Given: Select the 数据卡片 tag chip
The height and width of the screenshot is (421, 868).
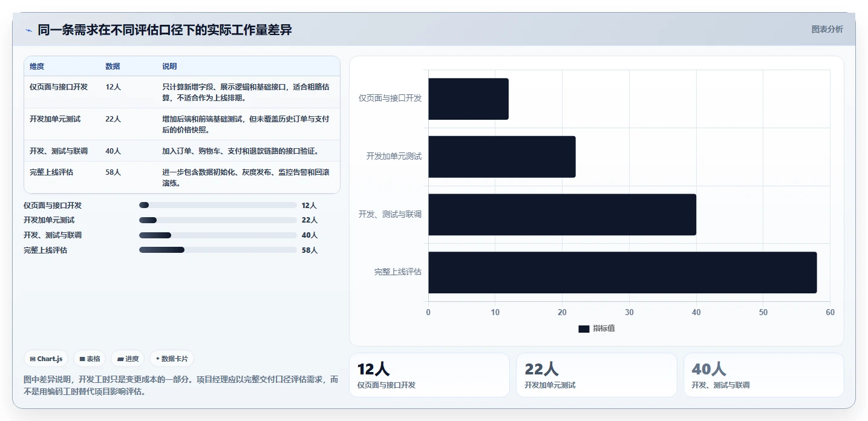Looking at the screenshot, I should (x=172, y=359).
